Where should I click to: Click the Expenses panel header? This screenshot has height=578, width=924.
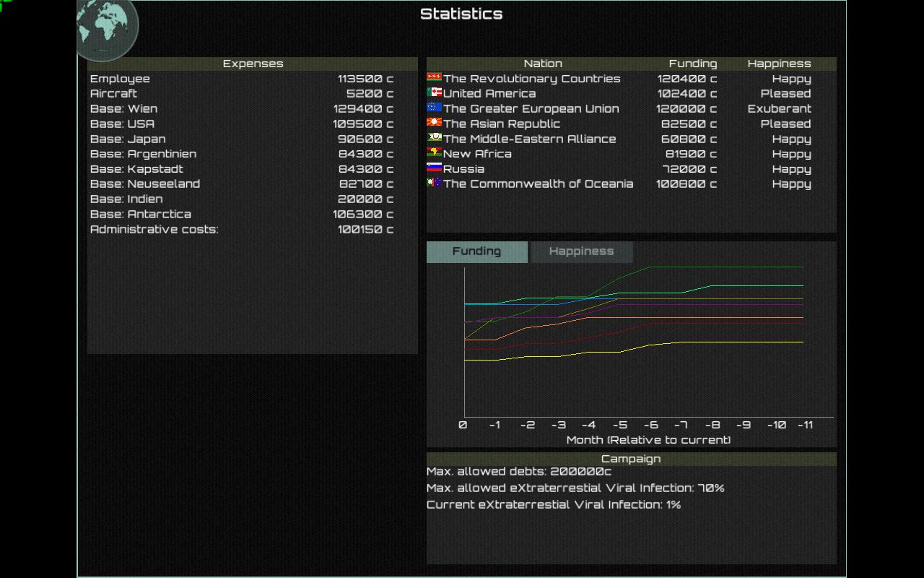pyautogui.click(x=253, y=64)
